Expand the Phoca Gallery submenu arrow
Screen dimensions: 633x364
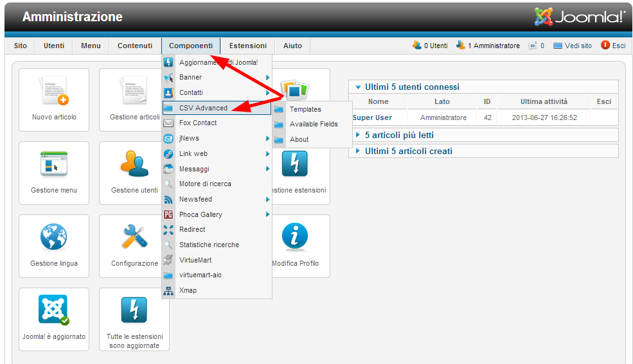[267, 214]
